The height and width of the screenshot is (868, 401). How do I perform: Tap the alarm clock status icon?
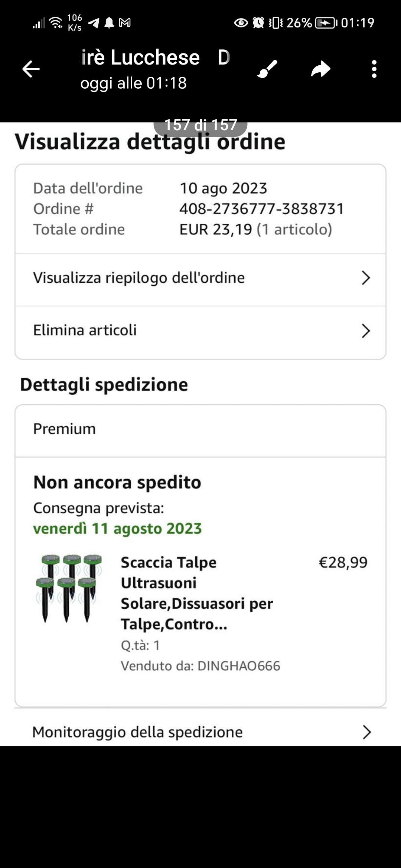coord(258,23)
